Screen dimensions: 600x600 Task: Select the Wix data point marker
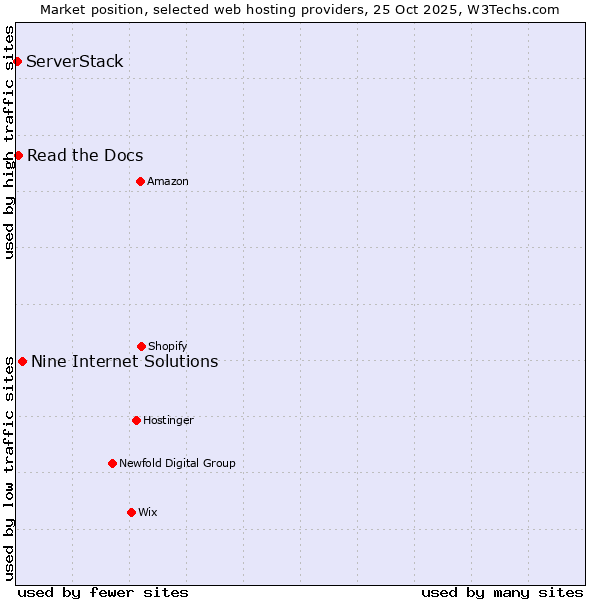coord(131,512)
